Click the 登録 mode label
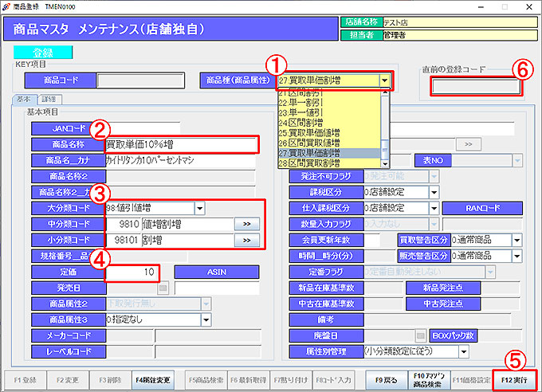The height and width of the screenshot is (392, 542). click(x=43, y=53)
